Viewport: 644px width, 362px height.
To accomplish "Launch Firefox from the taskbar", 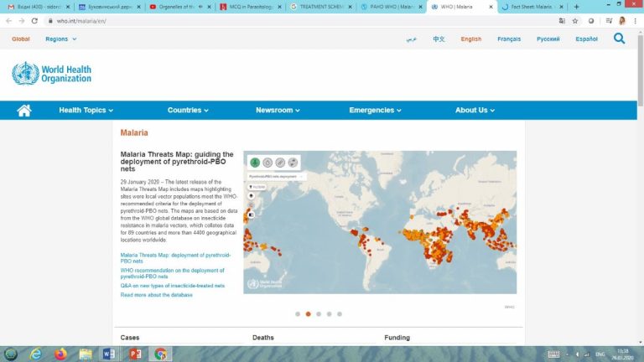I will [x=60, y=354].
